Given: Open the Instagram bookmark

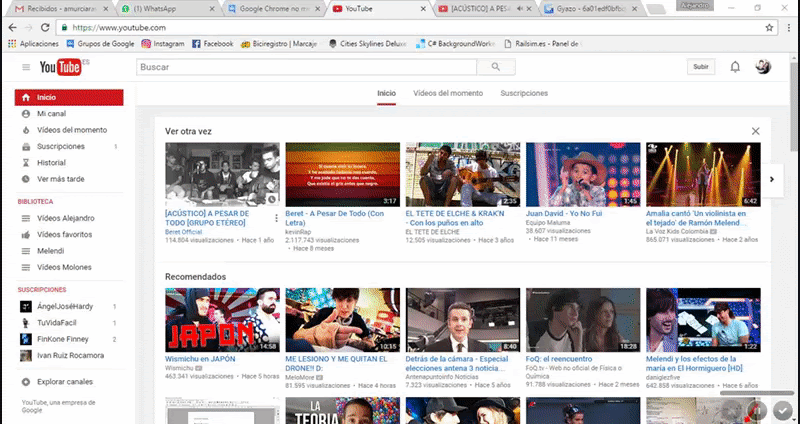Looking at the screenshot, I should pos(163,44).
